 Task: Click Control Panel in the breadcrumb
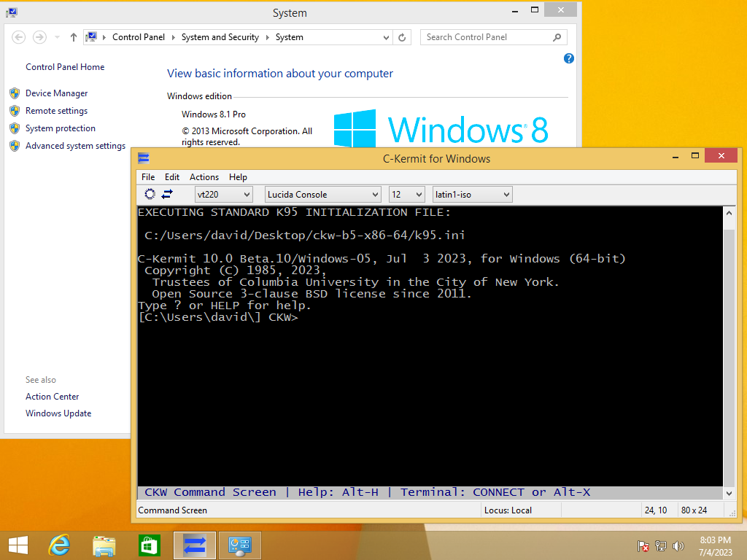coord(139,37)
